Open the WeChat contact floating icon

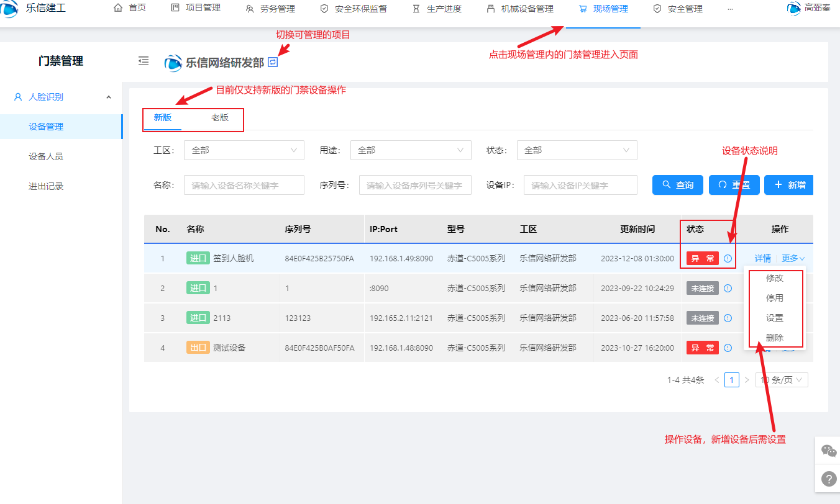tap(829, 451)
